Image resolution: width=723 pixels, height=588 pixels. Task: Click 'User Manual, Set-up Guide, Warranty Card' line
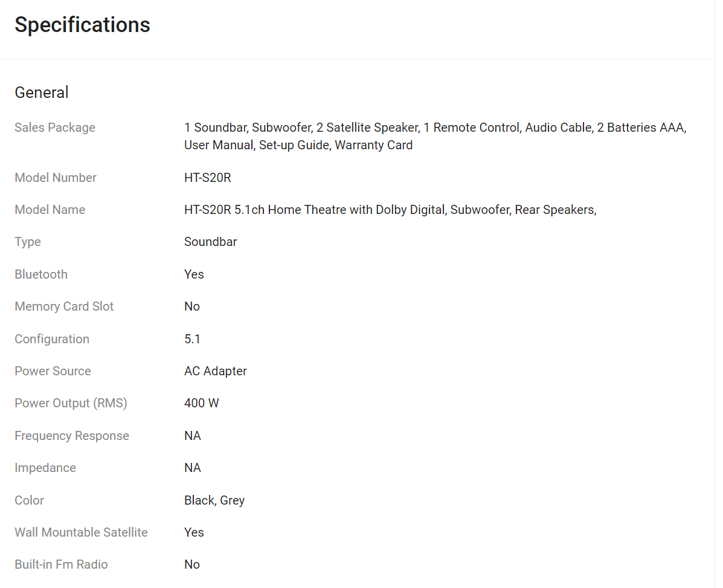point(298,145)
